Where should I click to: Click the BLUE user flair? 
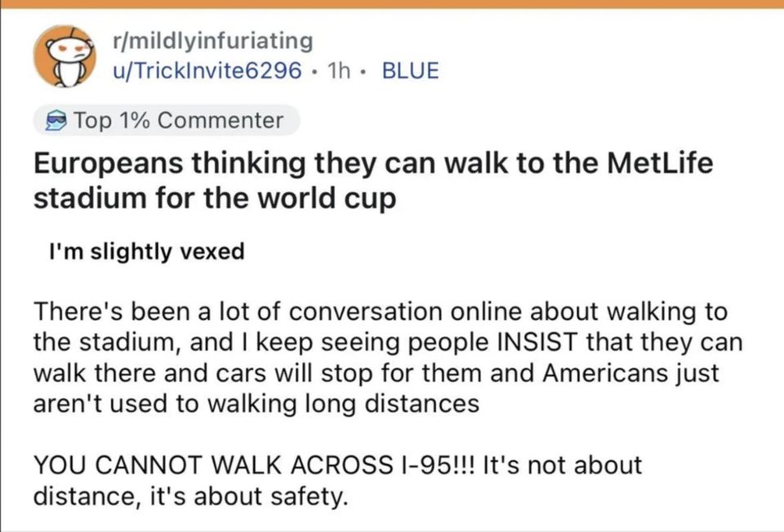410,70
